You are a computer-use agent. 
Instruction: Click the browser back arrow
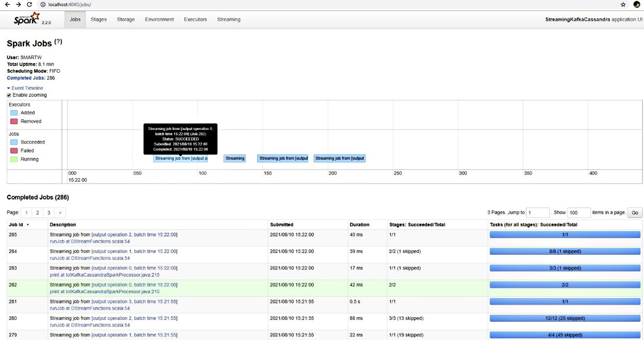coord(7,5)
